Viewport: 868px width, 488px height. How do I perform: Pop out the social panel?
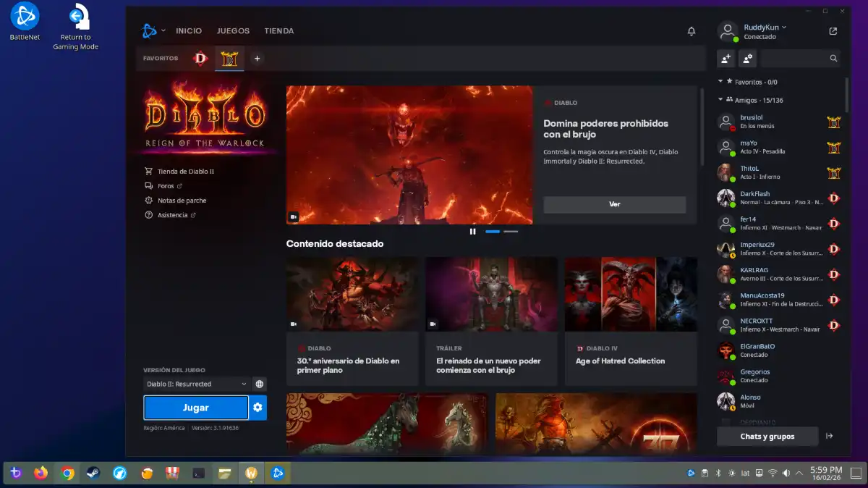[833, 31]
